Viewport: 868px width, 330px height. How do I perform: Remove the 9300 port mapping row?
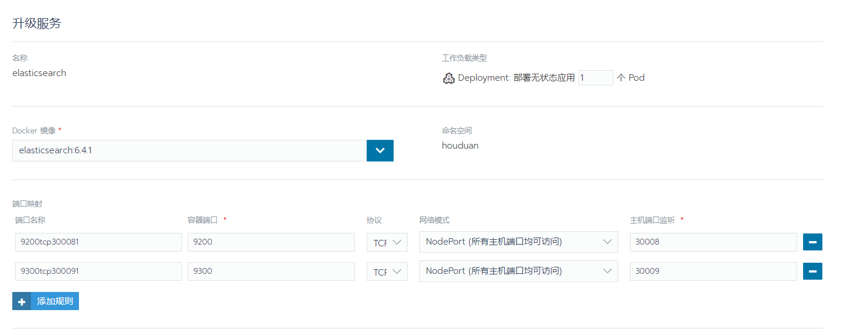pyautogui.click(x=812, y=271)
